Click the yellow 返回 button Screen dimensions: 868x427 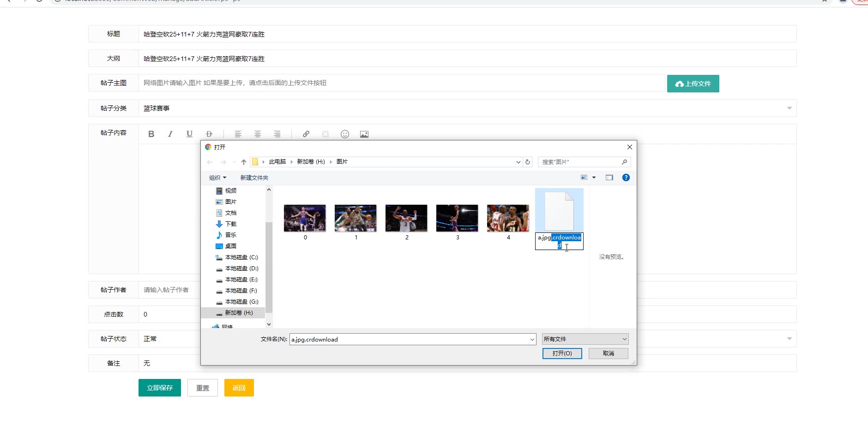point(239,388)
